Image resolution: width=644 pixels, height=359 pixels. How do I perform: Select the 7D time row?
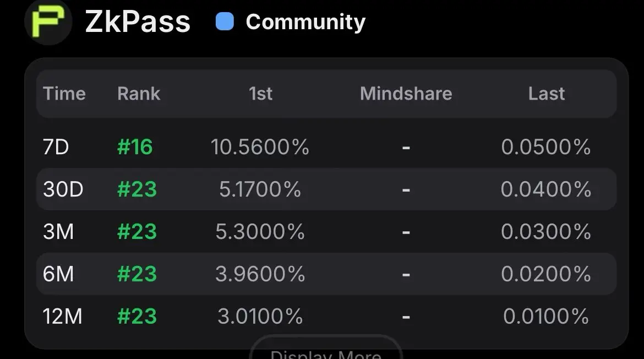click(56, 147)
